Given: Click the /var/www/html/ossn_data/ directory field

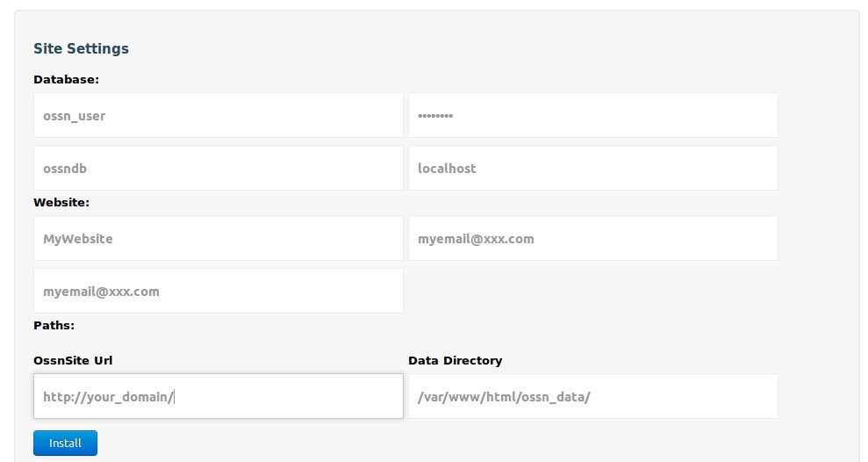Looking at the screenshot, I should [x=593, y=396].
